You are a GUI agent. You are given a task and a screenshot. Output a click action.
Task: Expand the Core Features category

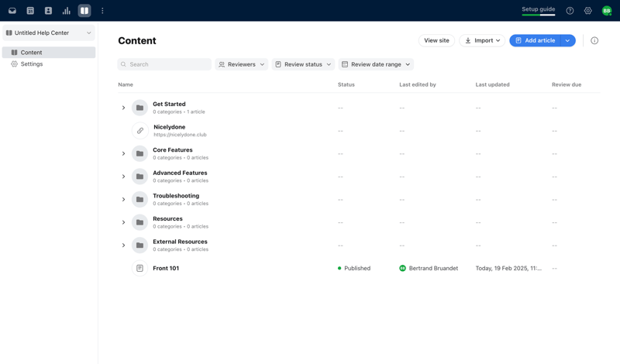[123, 153]
